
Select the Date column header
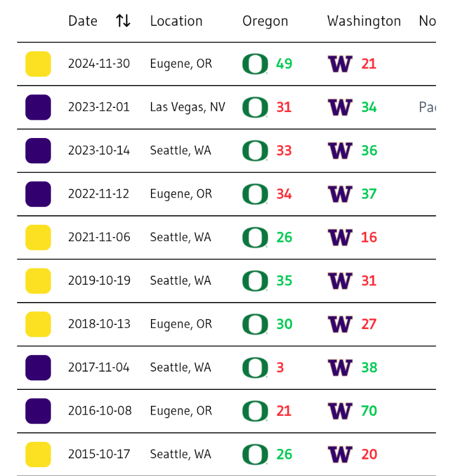[x=83, y=21]
